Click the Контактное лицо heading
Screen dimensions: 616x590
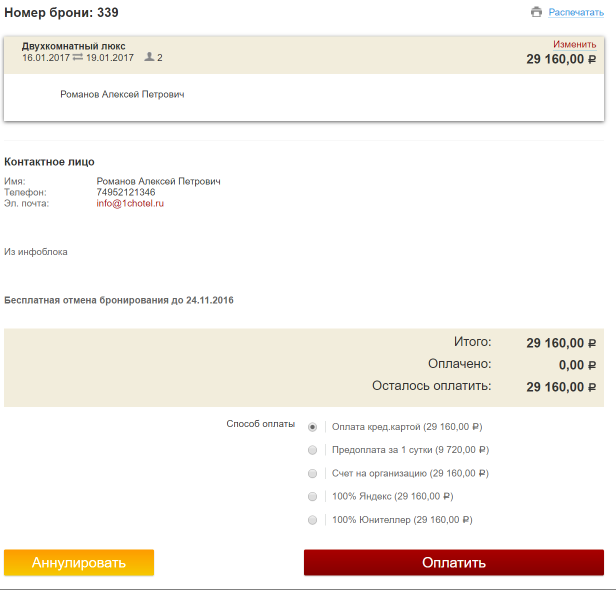(49, 162)
